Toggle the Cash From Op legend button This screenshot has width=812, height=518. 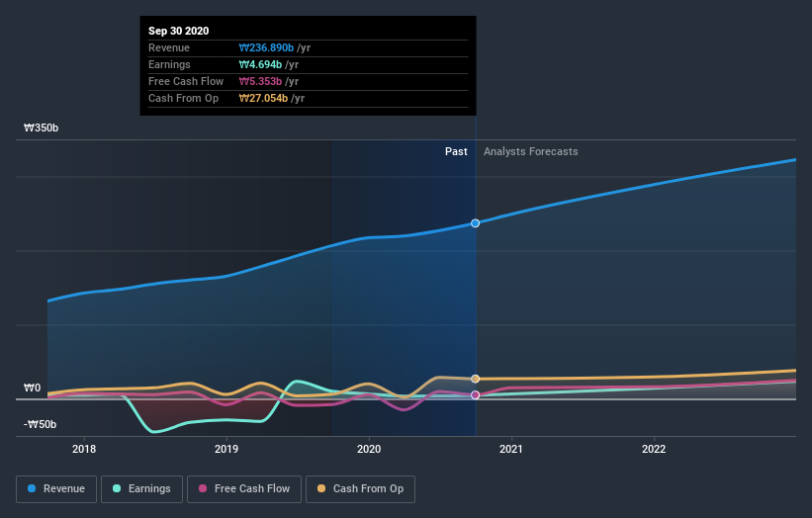pos(360,489)
